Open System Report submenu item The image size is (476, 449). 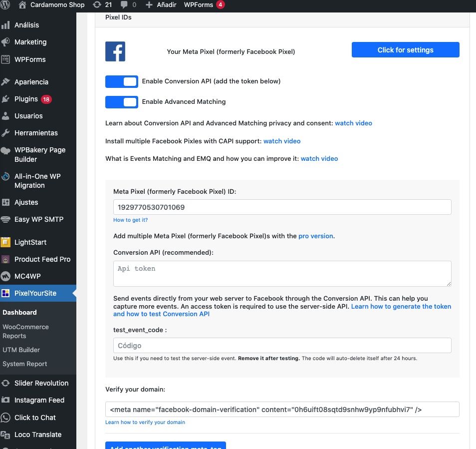coord(24,364)
